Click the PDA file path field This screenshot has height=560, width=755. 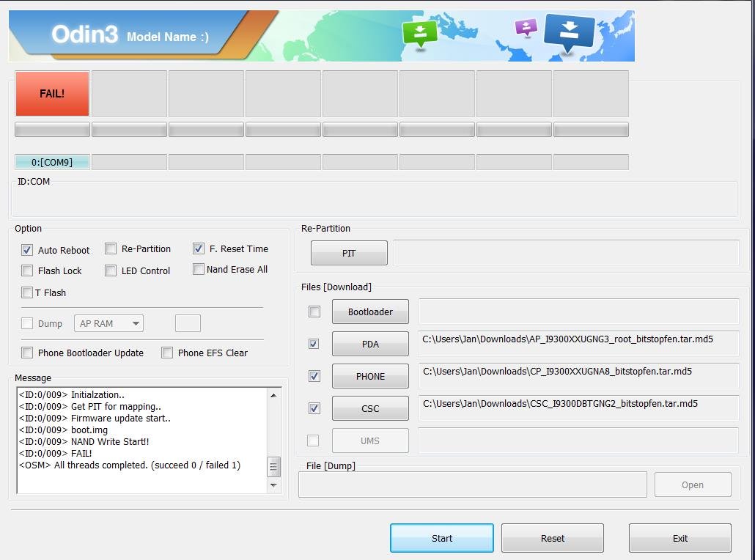click(579, 343)
